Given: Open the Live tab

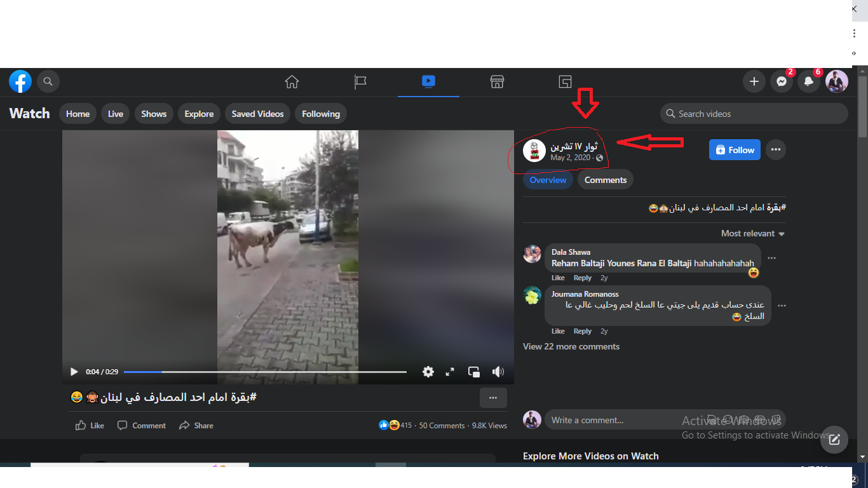Looking at the screenshot, I should pos(116,114).
